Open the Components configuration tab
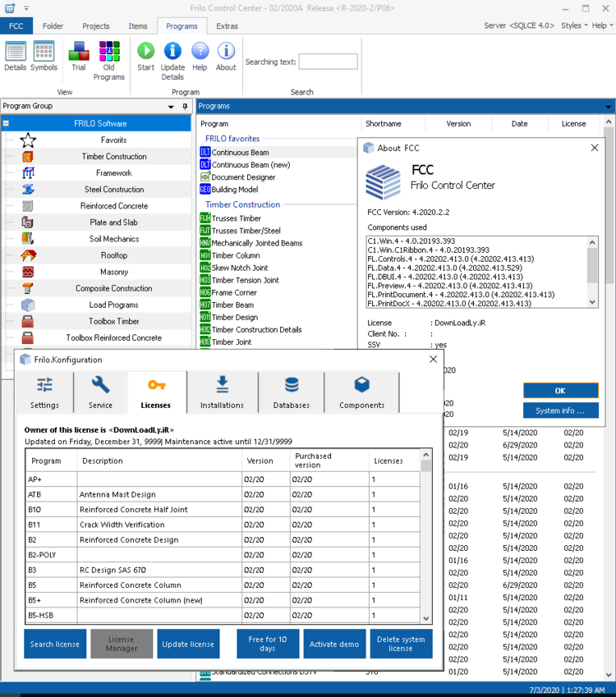Screen dimensions: 616x697 click(361, 392)
